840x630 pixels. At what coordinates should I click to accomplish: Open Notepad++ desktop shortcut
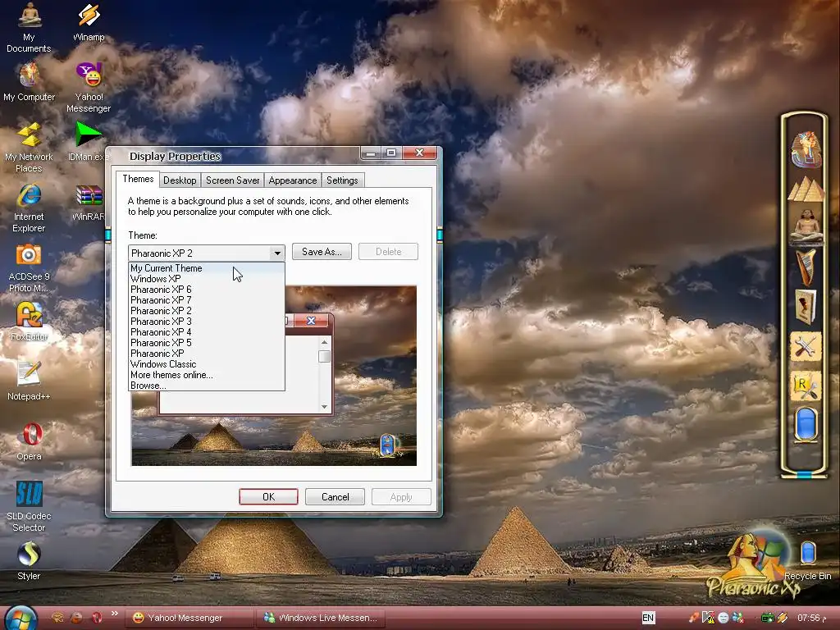29,381
